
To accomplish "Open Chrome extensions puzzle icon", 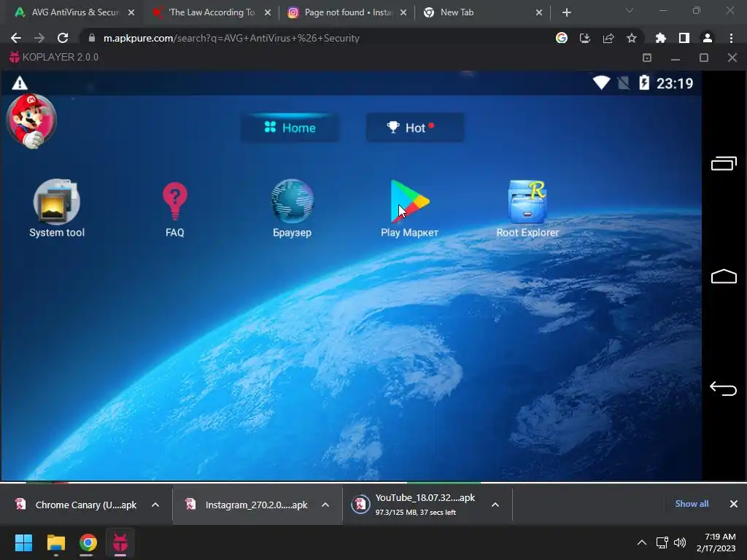I will click(x=661, y=38).
